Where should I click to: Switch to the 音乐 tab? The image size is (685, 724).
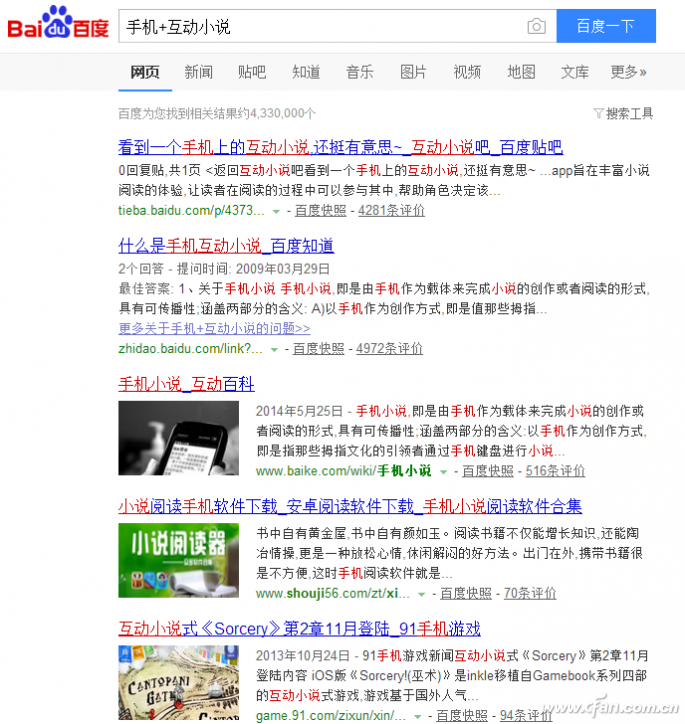[360, 72]
